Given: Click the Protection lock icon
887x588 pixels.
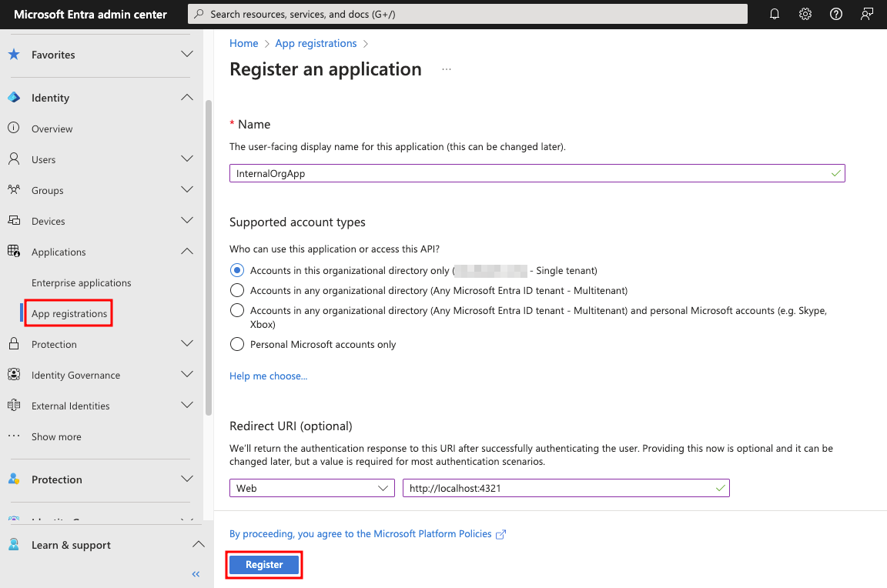Looking at the screenshot, I should click(14, 344).
